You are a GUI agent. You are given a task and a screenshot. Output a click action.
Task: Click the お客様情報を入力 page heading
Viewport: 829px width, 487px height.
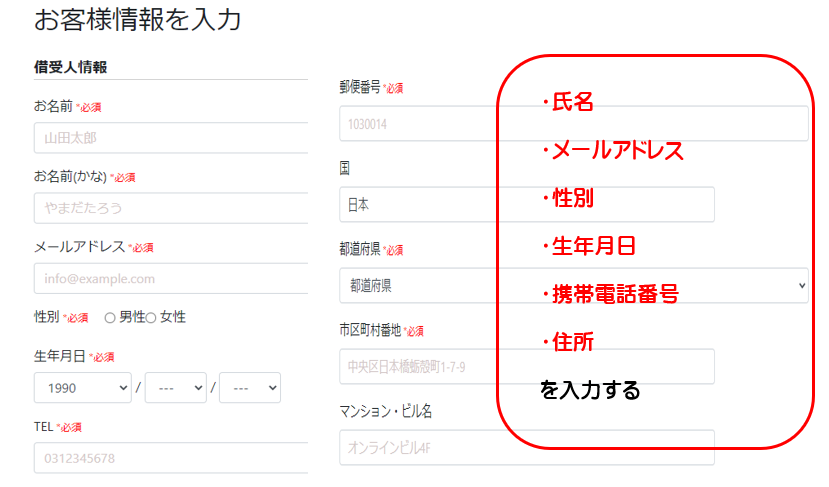137,20
